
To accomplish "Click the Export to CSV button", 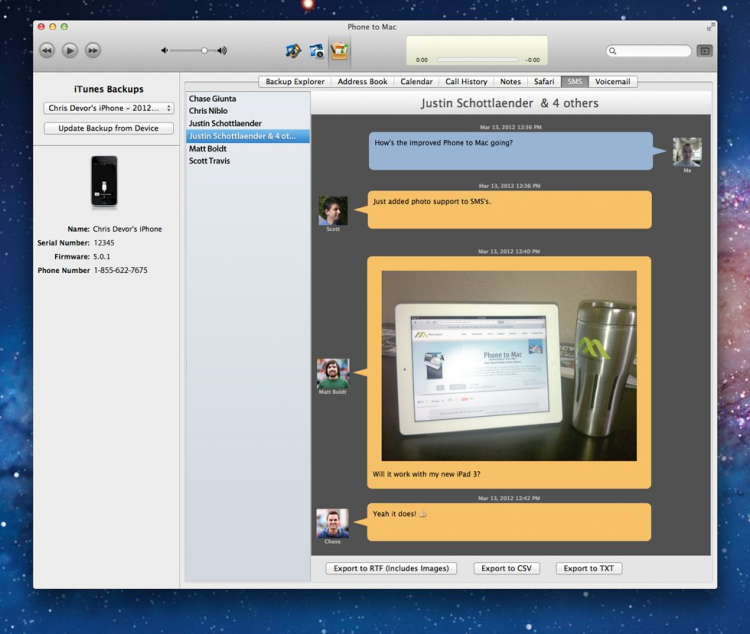I will pyautogui.click(x=506, y=568).
